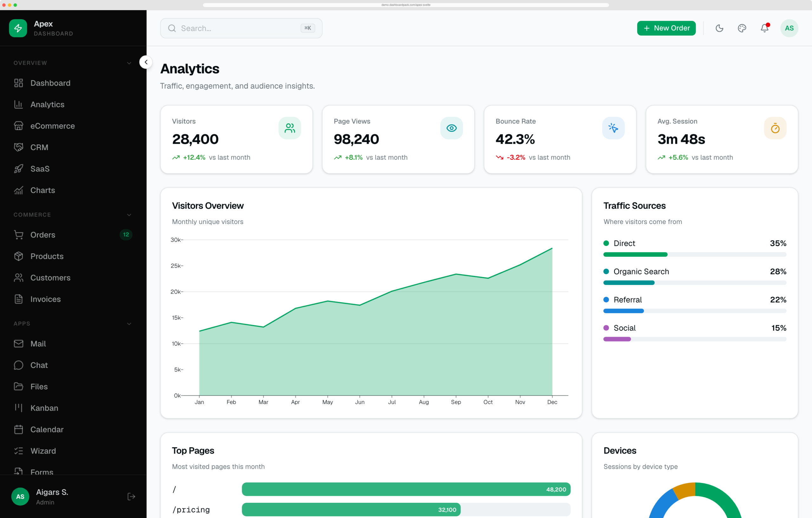812x518 pixels.
Task: Click the Direct green legend dot
Action: [606, 243]
